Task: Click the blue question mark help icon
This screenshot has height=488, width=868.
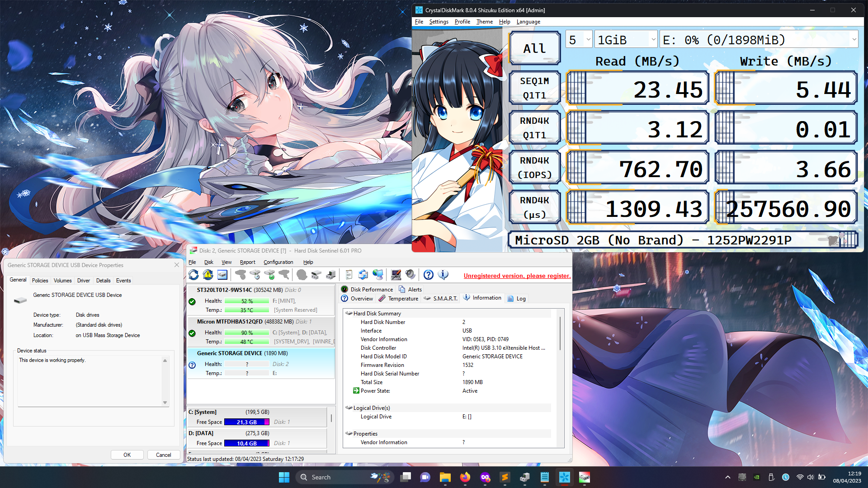Action: 429,275
